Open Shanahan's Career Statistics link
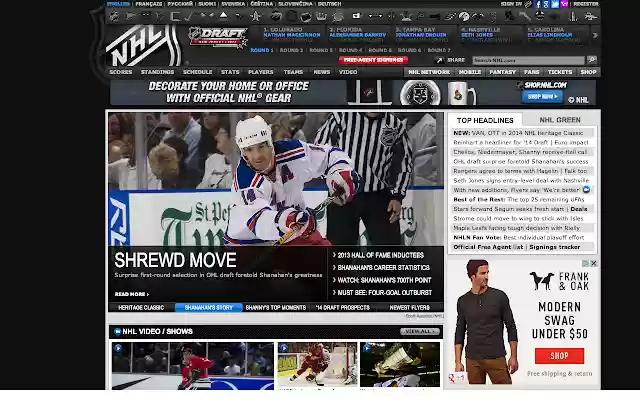The height and width of the screenshot is (400, 640). point(382,268)
